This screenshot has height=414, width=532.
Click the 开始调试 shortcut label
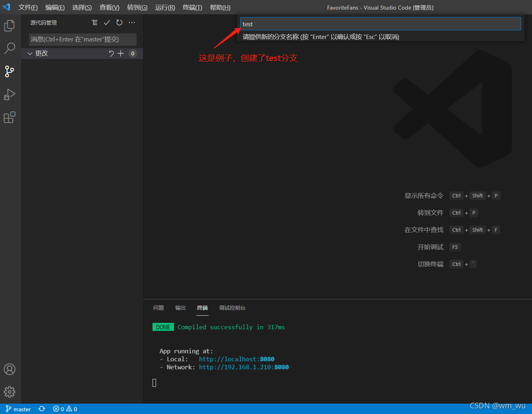(x=430, y=247)
